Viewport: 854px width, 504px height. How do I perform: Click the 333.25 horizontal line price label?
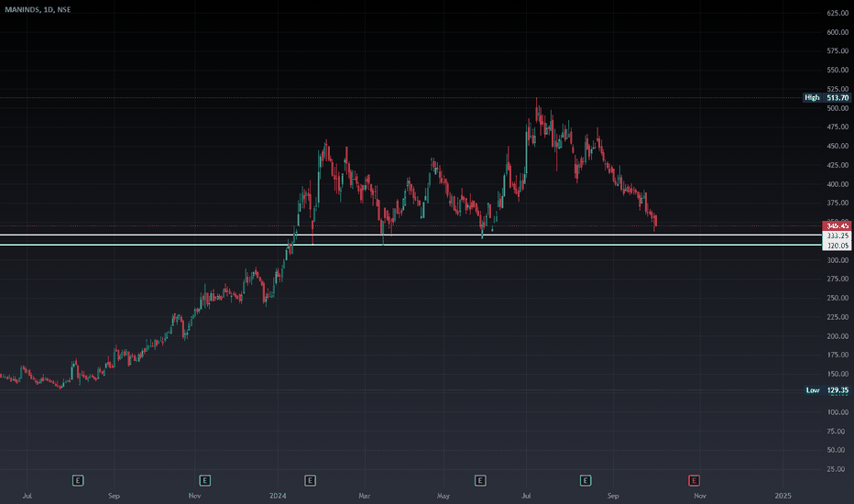[837, 236]
